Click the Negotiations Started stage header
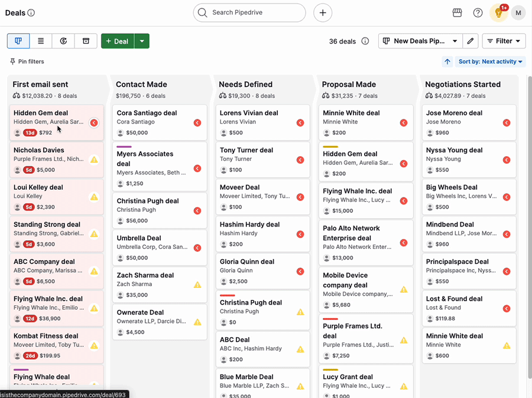 463,85
